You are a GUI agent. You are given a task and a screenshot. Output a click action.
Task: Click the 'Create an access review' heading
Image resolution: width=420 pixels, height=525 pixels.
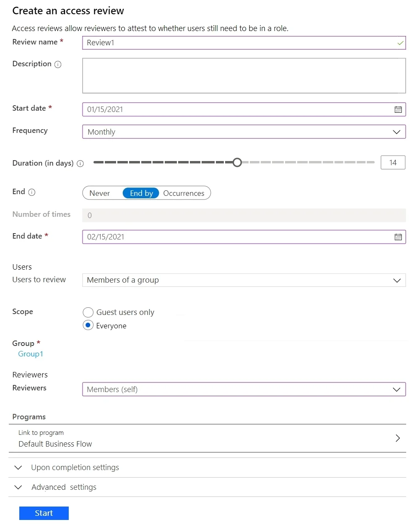coord(68,11)
